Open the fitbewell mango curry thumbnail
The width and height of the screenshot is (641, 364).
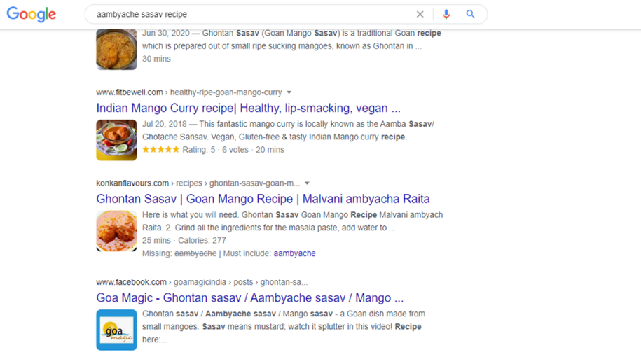[116, 140]
